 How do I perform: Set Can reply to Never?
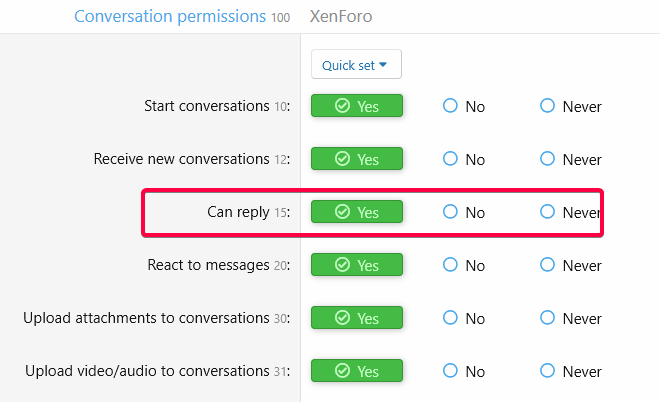point(547,212)
